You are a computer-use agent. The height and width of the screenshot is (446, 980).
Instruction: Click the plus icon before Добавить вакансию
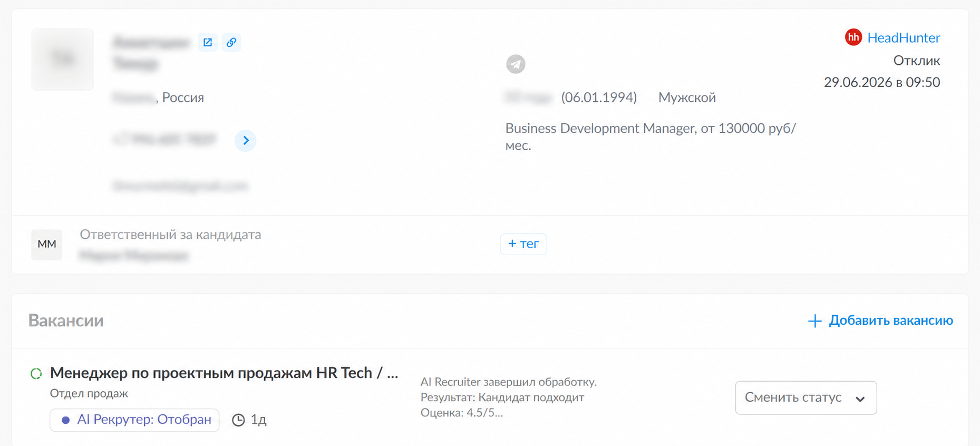tap(814, 321)
